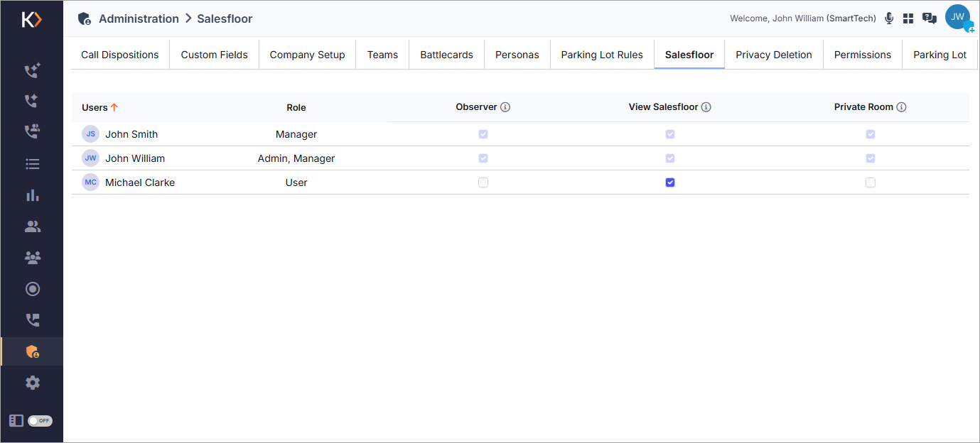Screen dimensions: 980x443
Task: Click the Salesfloor breadcrumb title
Action: click(225, 18)
